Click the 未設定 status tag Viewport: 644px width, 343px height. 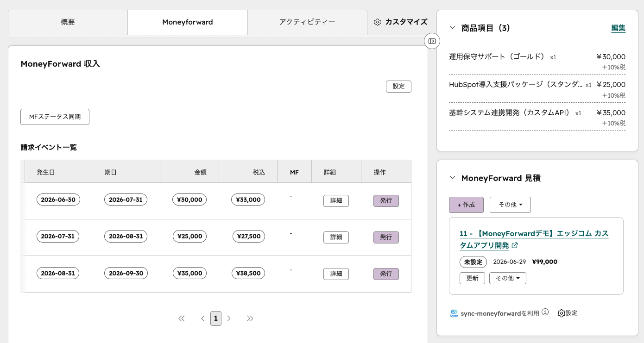(473, 262)
